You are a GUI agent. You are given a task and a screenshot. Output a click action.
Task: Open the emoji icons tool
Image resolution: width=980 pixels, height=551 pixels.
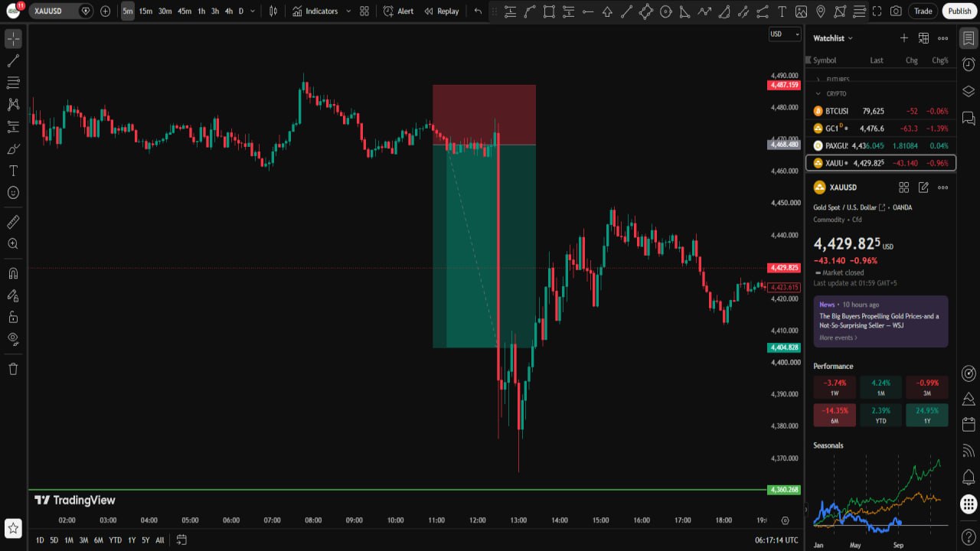tap(13, 193)
